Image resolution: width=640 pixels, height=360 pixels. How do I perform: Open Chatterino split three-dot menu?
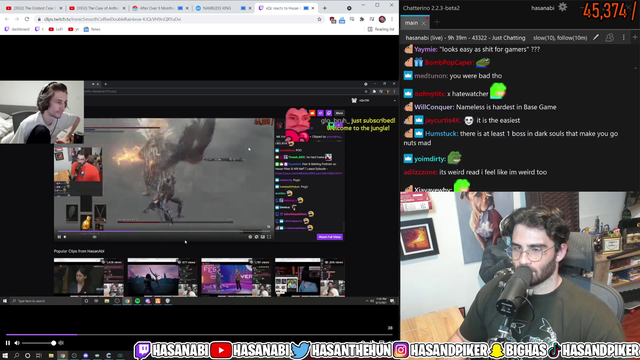[623, 38]
